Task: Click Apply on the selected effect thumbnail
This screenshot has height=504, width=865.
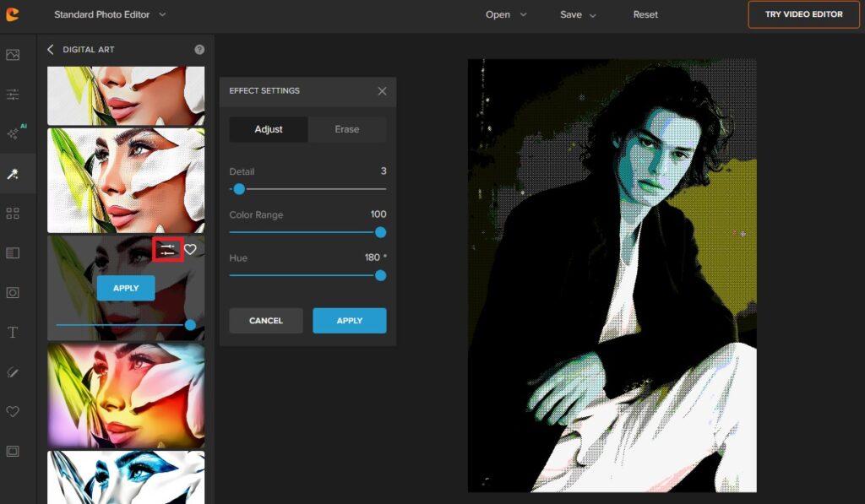Action: click(x=126, y=288)
